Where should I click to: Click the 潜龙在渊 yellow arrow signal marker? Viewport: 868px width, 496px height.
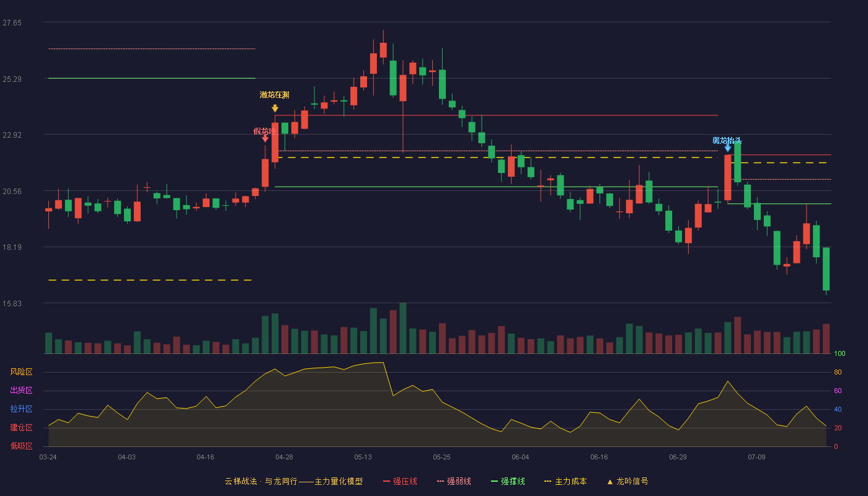pyautogui.click(x=275, y=108)
